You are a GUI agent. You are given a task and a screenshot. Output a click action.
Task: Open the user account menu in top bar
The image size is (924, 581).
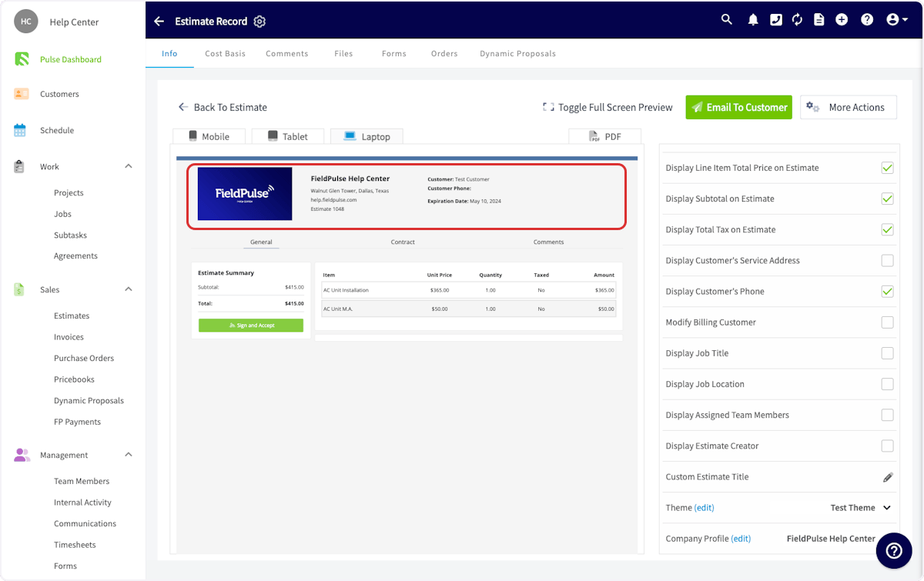(x=896, y=20)
